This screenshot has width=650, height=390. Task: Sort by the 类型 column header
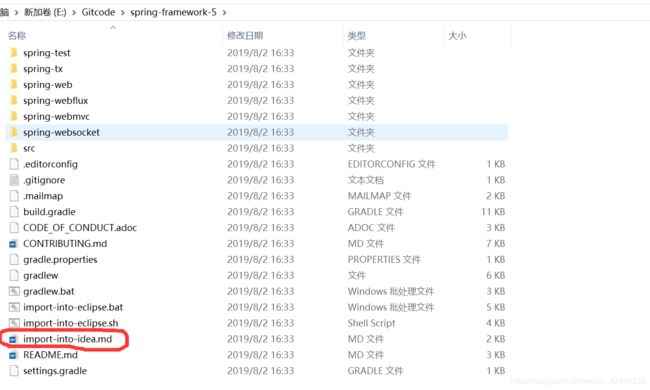point(357,36)
